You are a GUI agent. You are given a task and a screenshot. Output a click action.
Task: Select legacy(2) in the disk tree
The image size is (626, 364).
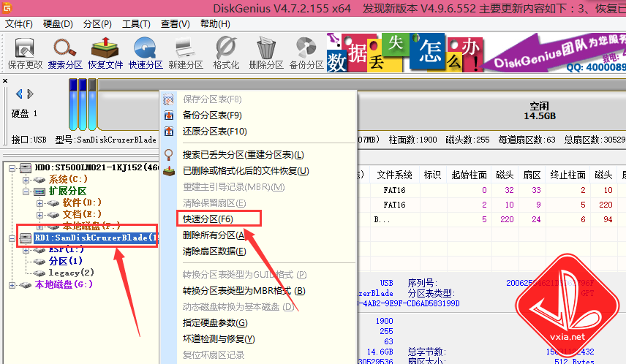[72, 273]
